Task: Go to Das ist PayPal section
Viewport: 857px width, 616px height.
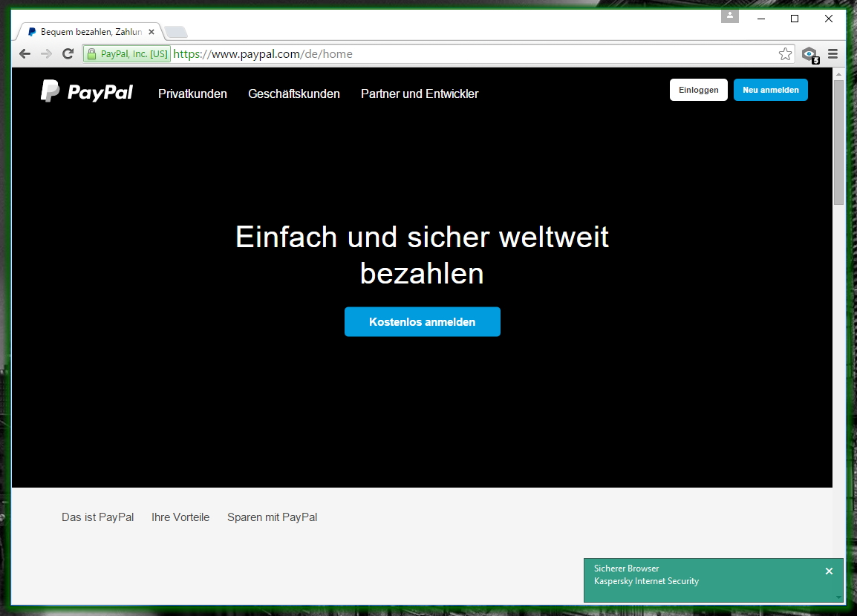Action: [98, 517]
